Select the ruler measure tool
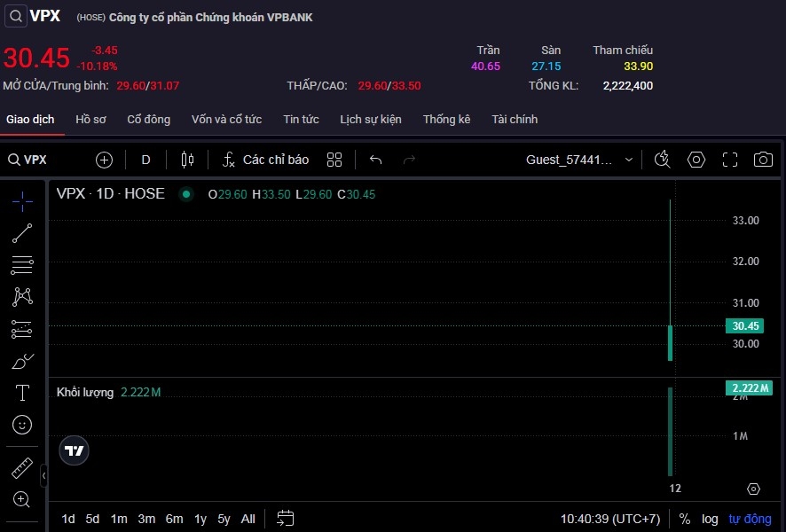The height and width of the screenshot is (532, 786). [x=22, y=467]
